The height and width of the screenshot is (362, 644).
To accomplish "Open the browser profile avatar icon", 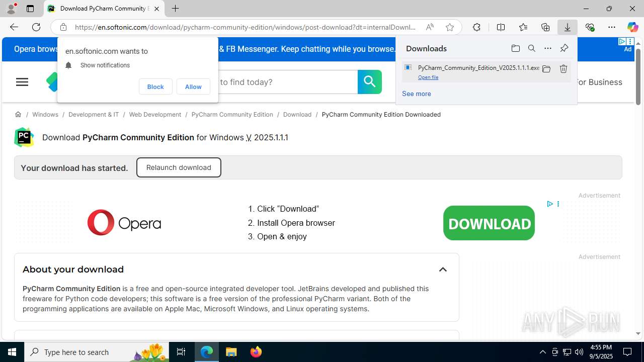I will tap(11, 9).
